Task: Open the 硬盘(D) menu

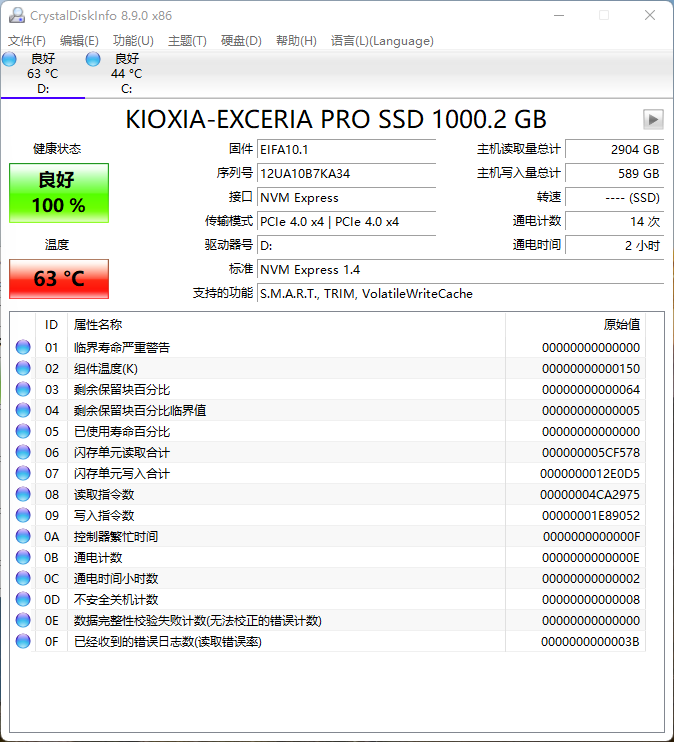Action: (x=241, y=41)
